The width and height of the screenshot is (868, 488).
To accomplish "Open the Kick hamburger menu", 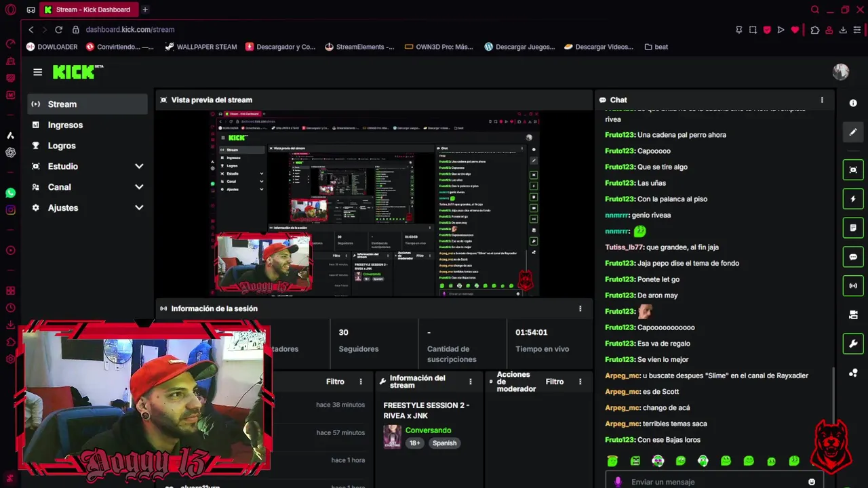I will coord(38,72).
